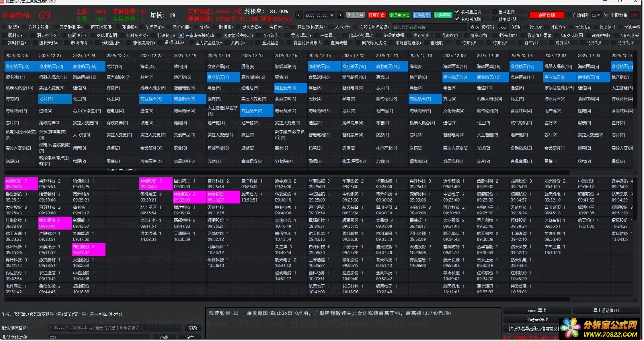Click the red 刷新数据 refresh button
This screenshot has width=644, height=341.
click(x=547, y=15)
